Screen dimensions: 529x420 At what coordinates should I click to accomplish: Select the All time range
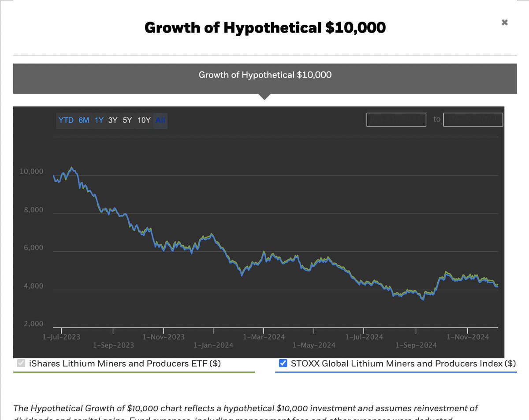pos(160,120)
